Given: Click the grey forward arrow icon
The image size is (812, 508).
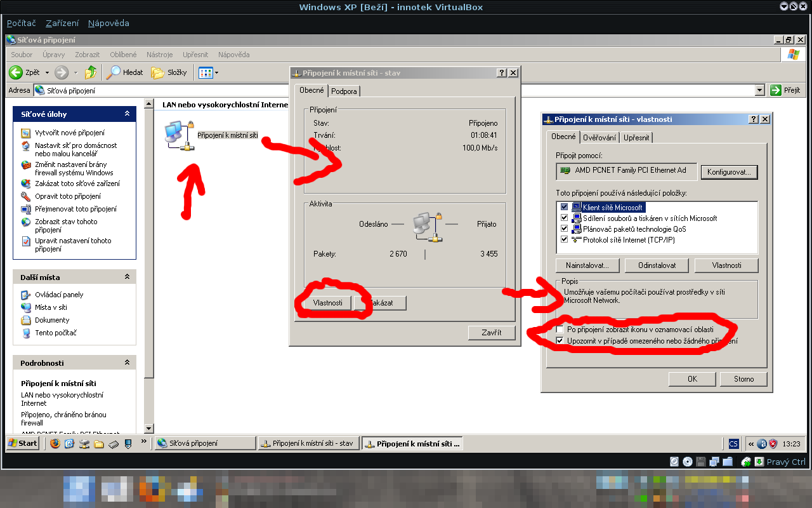Looking at the screenshot, I should click(x=62, y=72).
